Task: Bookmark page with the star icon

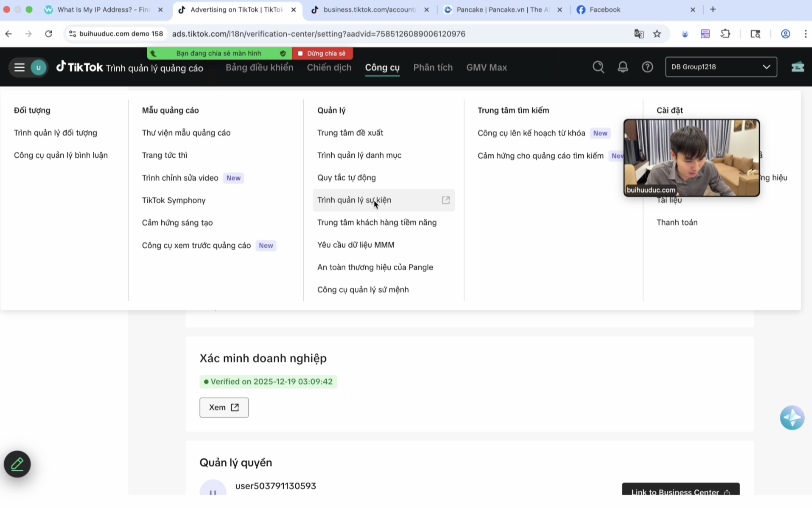Action: click(x=657, y=34)
